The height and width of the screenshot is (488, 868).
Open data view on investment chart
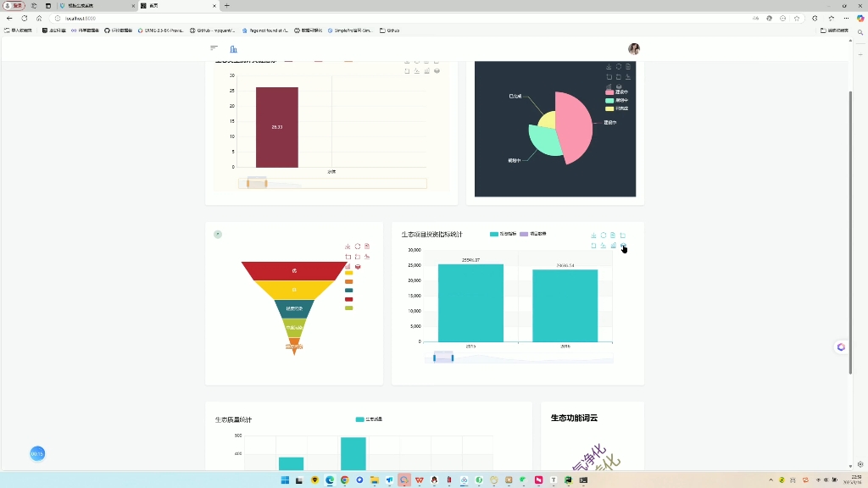coord(613,236)
